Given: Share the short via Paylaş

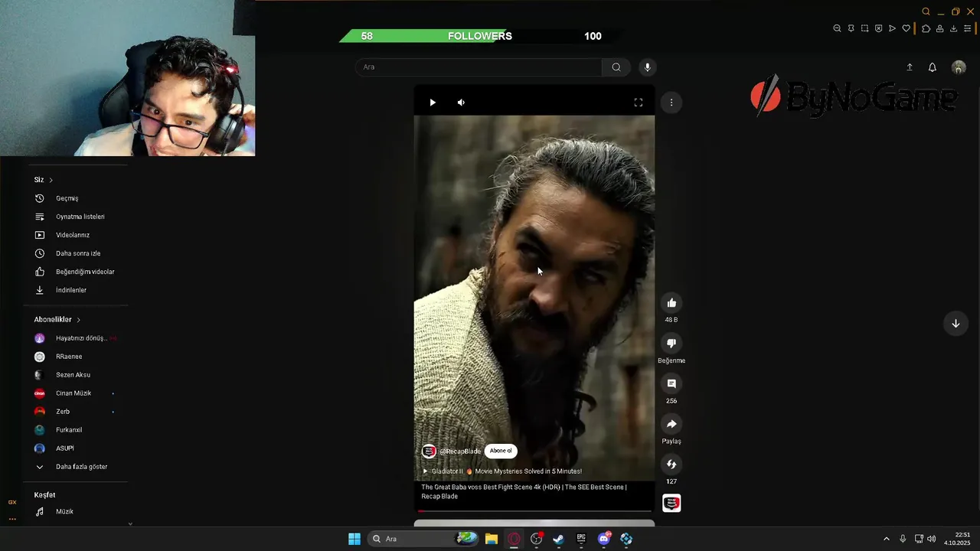Looking at the screenshot, I should coord(671,424).
